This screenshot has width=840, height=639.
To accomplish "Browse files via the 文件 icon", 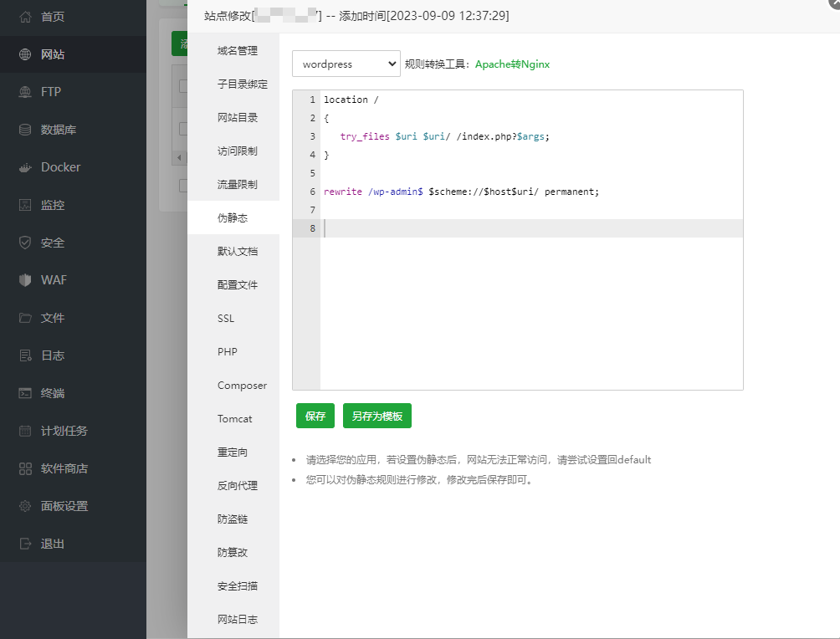I will point(50,317).
